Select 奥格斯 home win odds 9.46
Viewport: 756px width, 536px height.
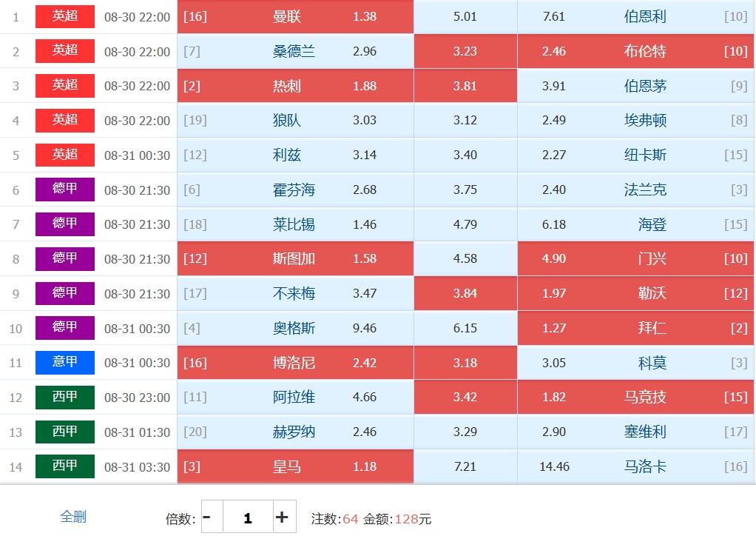pos(295,328)
